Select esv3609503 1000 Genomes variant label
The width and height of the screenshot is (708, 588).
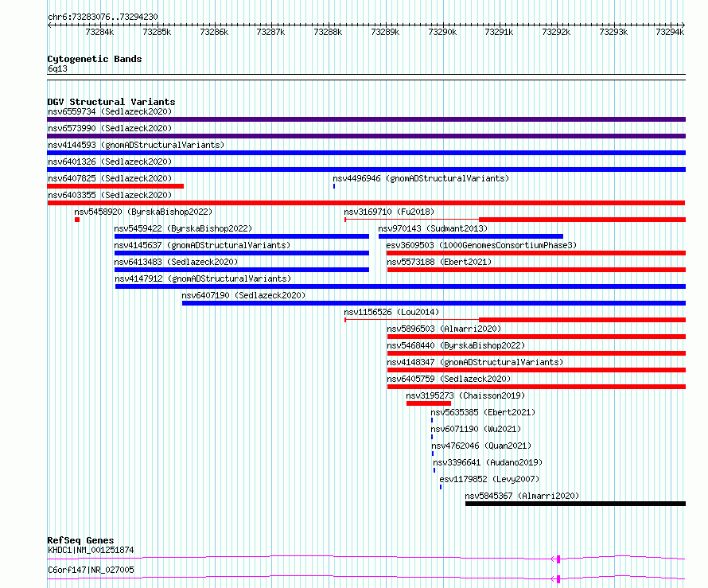[x=481, y=245]
